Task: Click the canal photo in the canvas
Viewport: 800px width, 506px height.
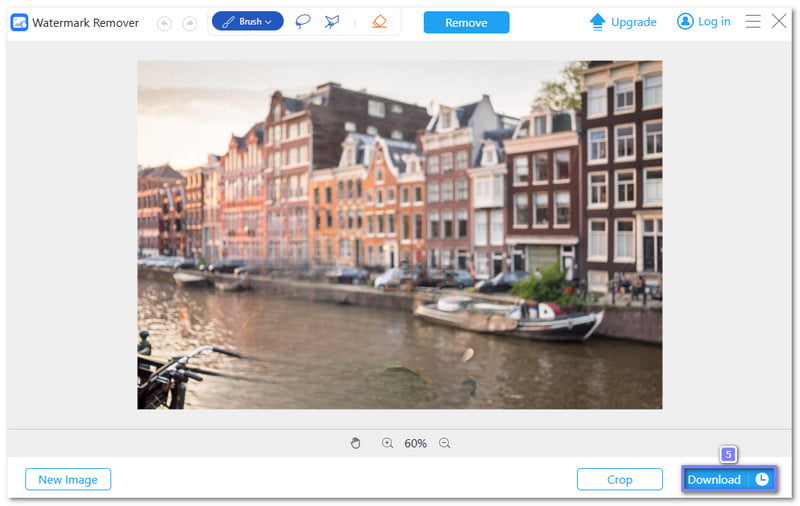Action: (x=399, y=234)
